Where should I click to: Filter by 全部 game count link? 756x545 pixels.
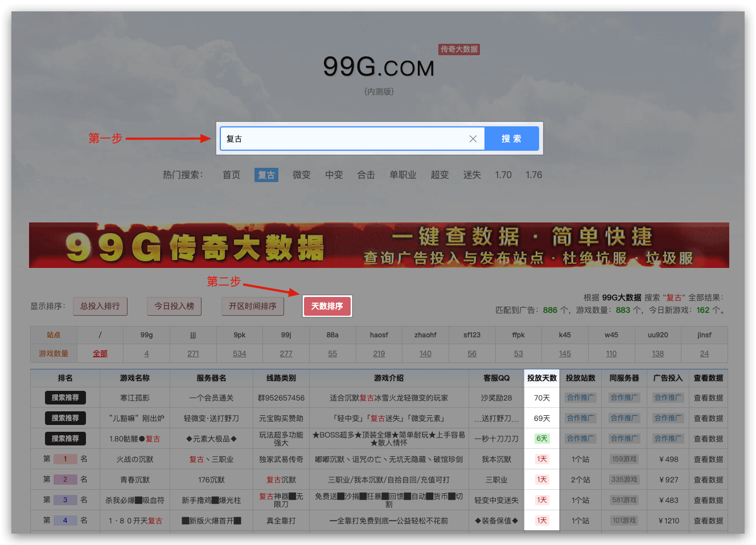100,354
